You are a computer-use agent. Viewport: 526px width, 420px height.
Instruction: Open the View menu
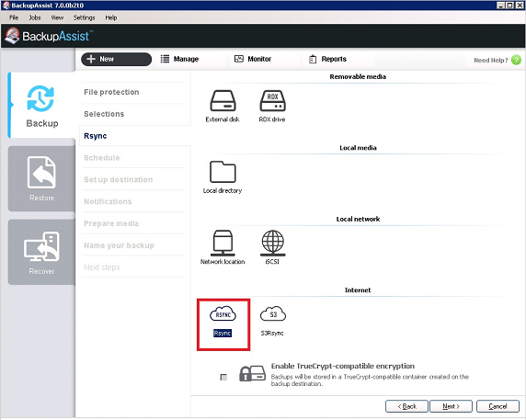click(57, 17)
